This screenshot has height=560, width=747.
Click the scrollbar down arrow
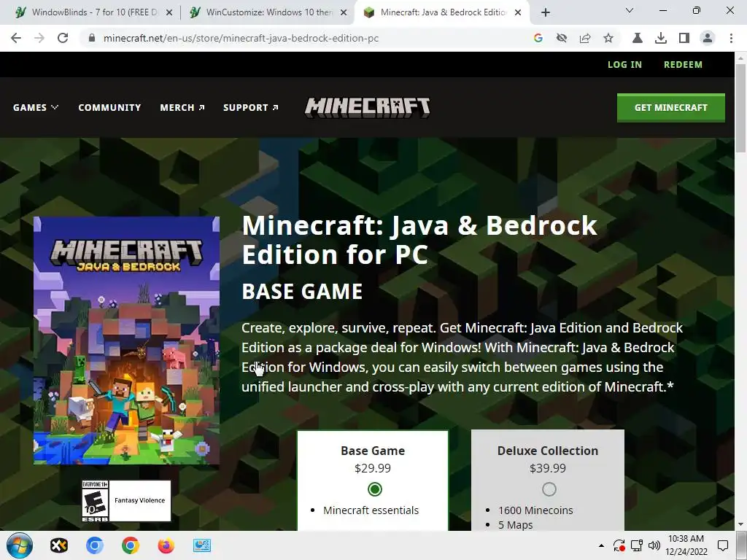pyautogui.click(x=740, y=524)
